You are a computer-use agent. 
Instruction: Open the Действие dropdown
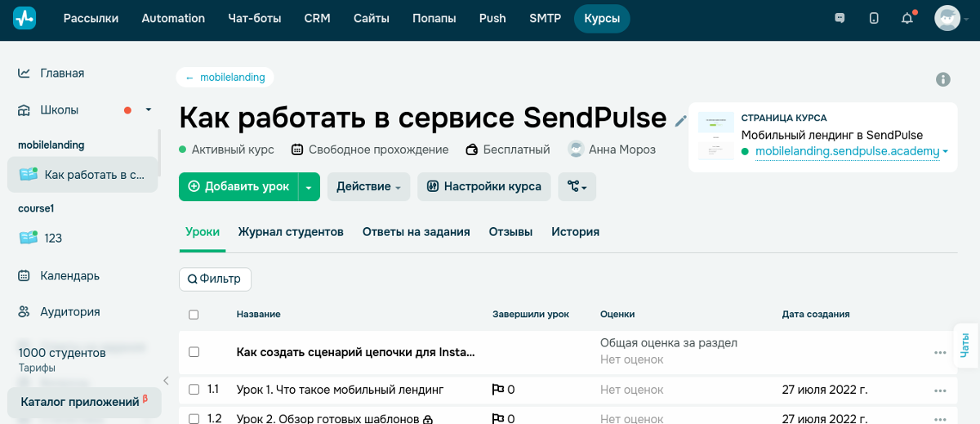point(368,186)
